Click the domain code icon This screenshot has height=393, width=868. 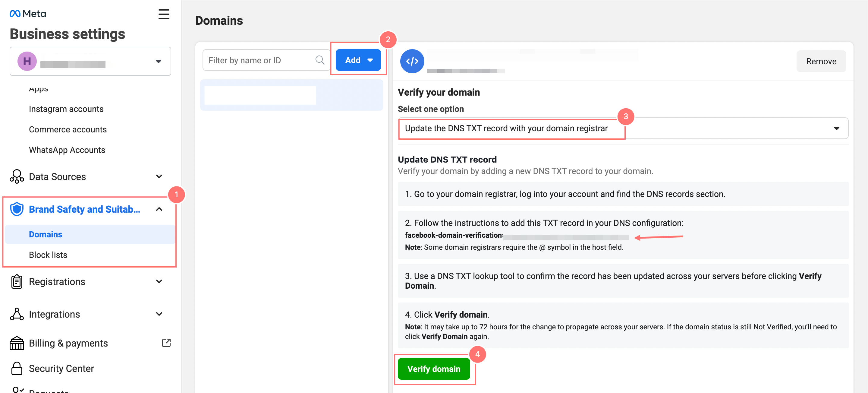[x=412, y=61]
